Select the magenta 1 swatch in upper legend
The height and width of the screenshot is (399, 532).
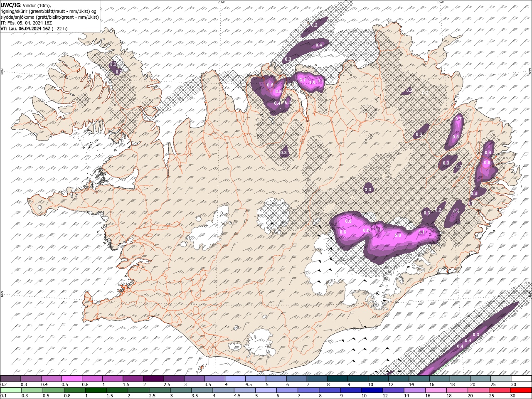113,379
